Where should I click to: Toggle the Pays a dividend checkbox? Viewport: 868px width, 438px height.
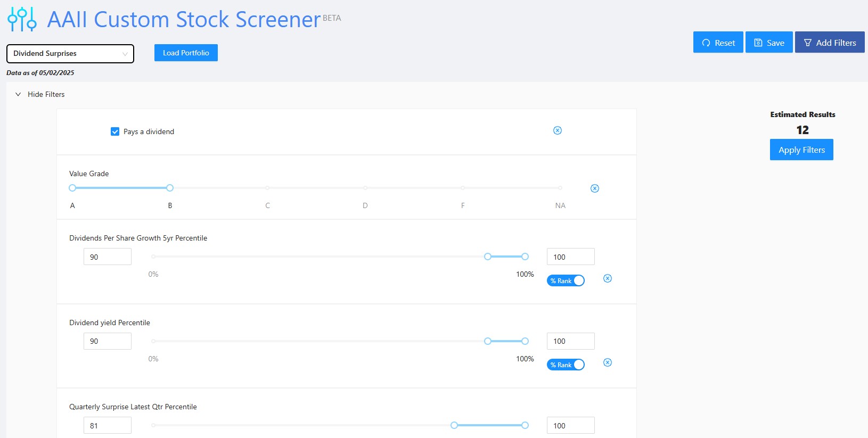pyautogui.click(x=115, y=131)
